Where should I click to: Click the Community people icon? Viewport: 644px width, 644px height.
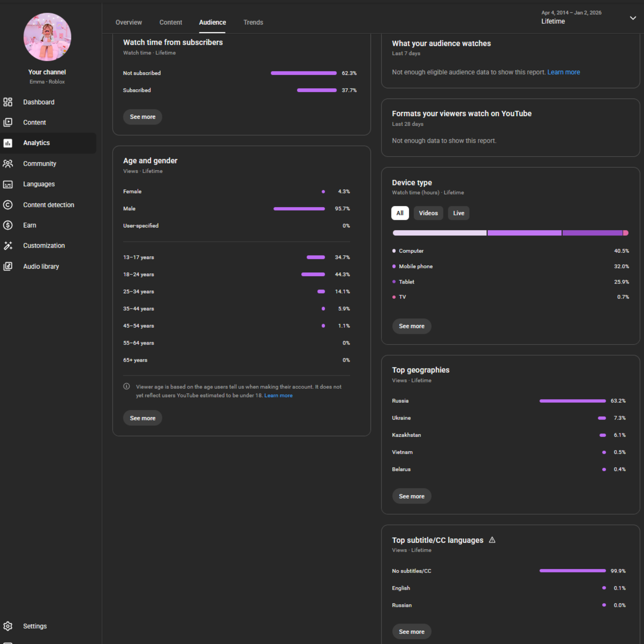pos(8,164)
